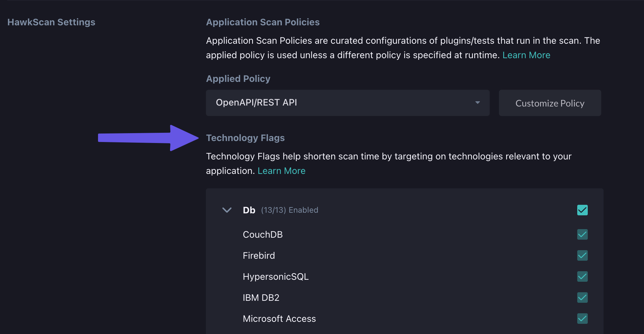Uncheck the Db group checkbox
The image size is (644, 334).
582,210
